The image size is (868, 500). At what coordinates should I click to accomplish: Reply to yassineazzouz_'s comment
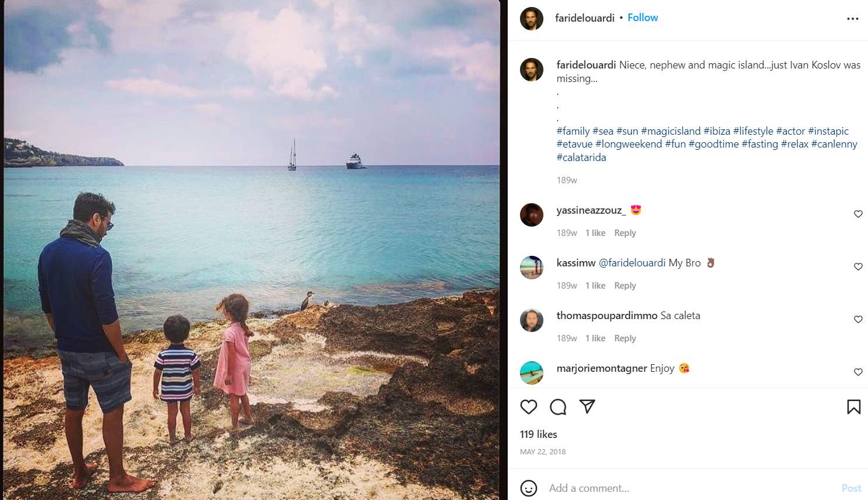tap(625, 233)
